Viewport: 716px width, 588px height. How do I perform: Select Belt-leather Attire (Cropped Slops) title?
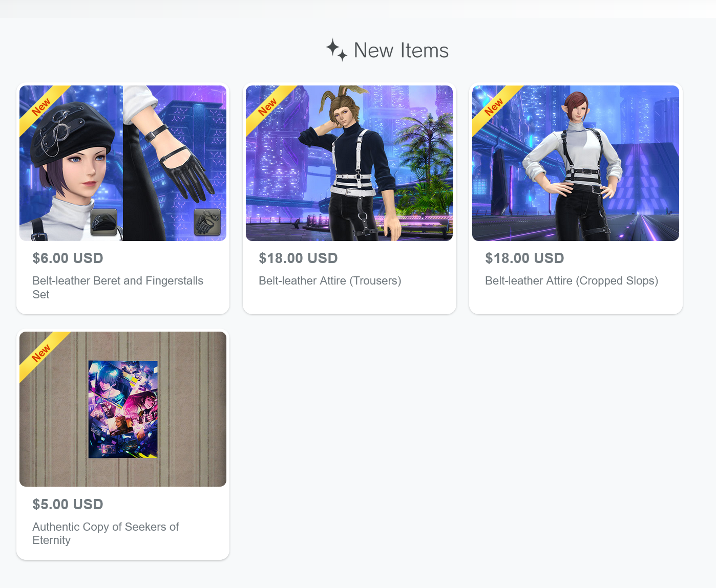[x=572, y=281]
